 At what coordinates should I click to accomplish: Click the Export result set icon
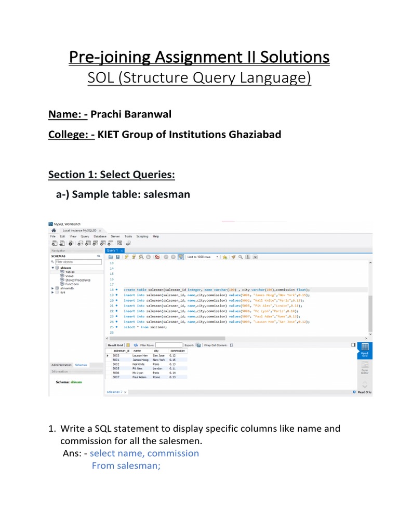[x=199, y=344]
